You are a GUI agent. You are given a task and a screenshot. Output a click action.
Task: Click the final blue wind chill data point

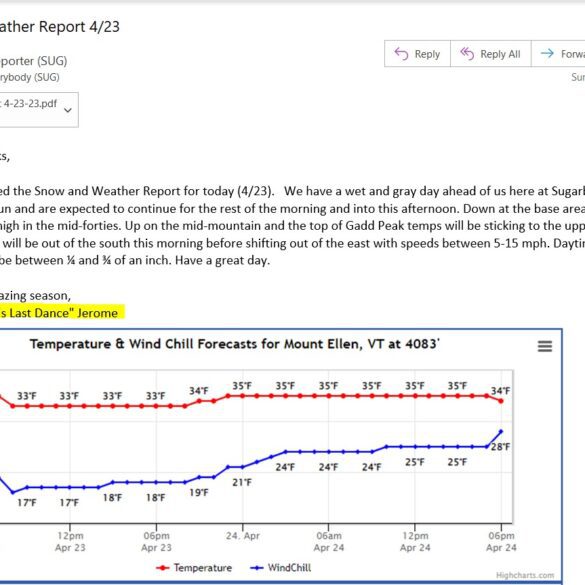pos(501,431)
